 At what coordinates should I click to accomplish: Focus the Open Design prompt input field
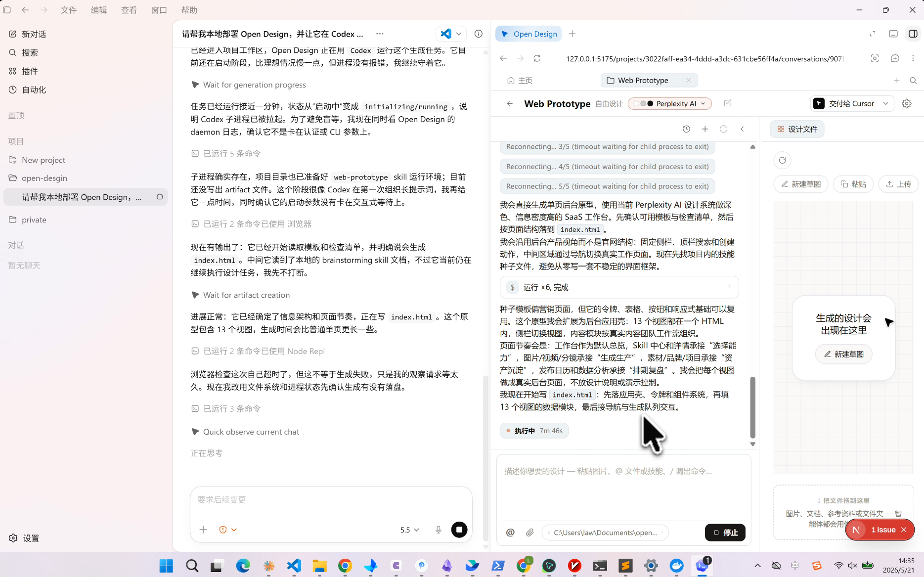pyautogui.click(x=623, y=487)
